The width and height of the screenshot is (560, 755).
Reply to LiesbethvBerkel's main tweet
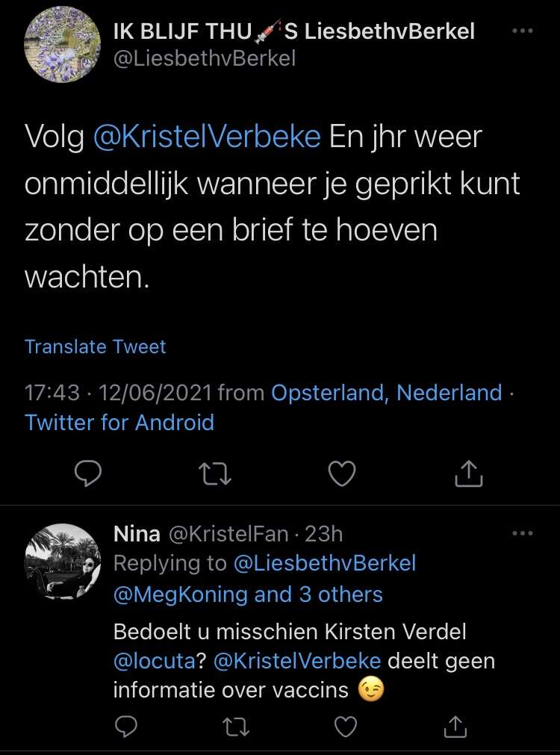point(88,473)
